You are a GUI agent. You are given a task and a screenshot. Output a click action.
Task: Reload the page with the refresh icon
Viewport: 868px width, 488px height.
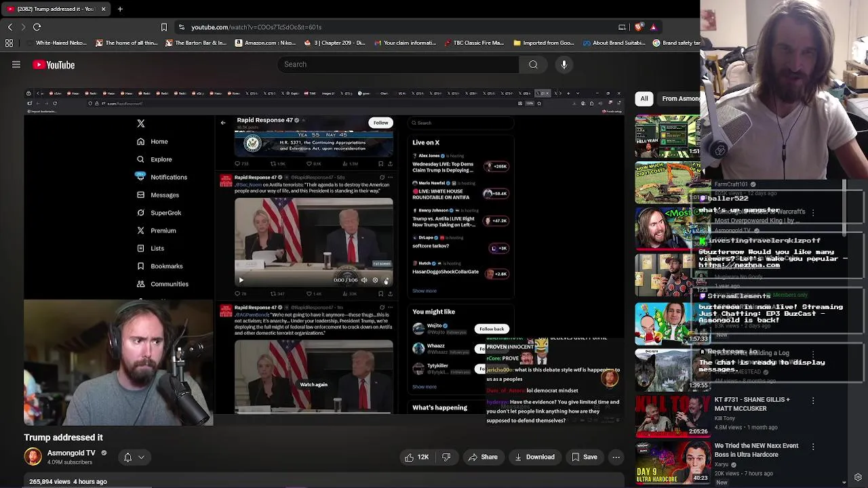[x=37, y=27]
